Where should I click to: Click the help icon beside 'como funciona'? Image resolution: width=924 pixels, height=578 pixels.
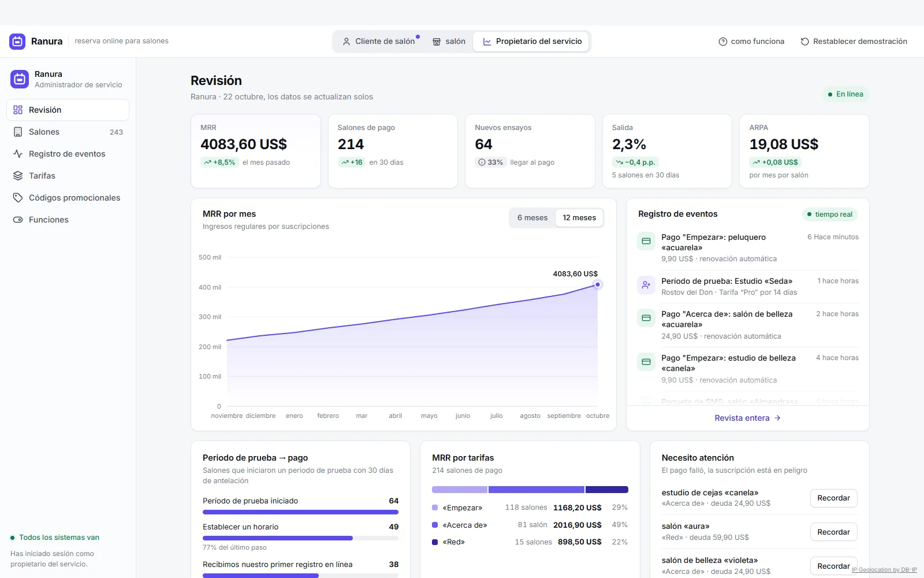723,42
